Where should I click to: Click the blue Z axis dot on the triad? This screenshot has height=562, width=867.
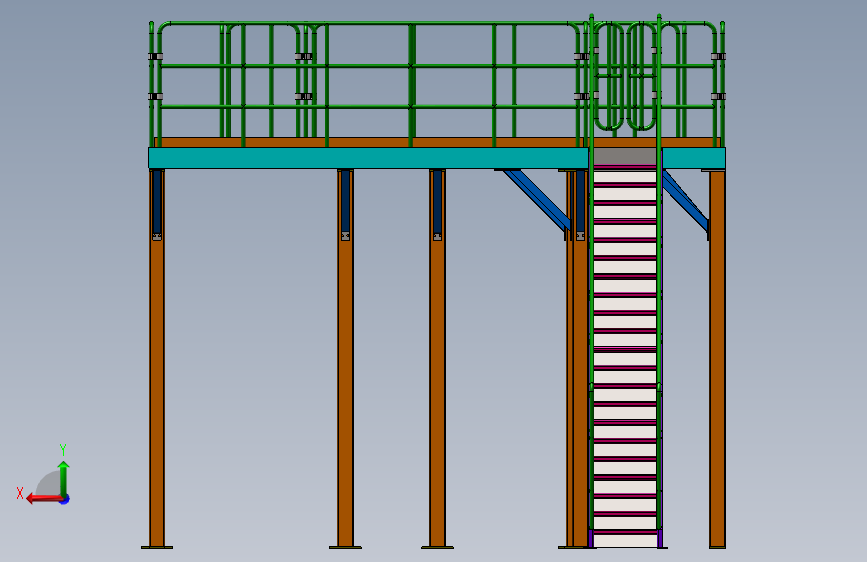pyautogui.click(x=65, y=499)
